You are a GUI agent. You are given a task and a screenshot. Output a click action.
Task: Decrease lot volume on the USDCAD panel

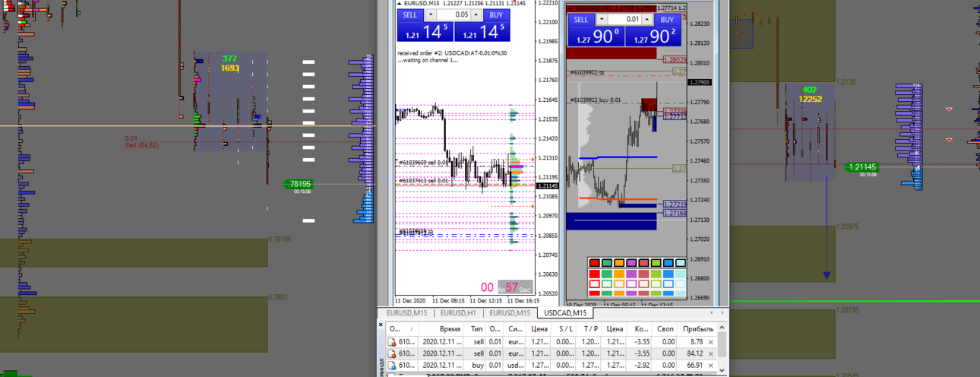[x=602, y=20]
